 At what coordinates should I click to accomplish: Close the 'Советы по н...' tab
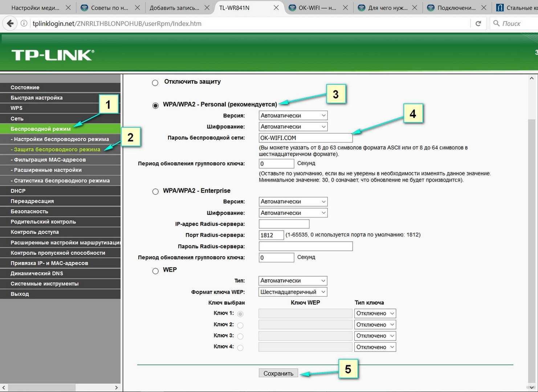click(x=138, y=8)
